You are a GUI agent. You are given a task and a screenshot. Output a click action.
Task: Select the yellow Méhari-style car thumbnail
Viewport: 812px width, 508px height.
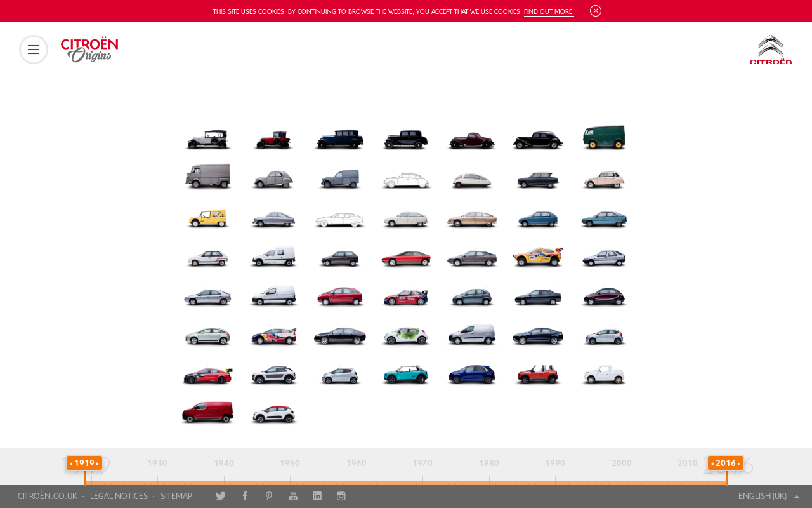pyautogui.click(x=207, y=218)
